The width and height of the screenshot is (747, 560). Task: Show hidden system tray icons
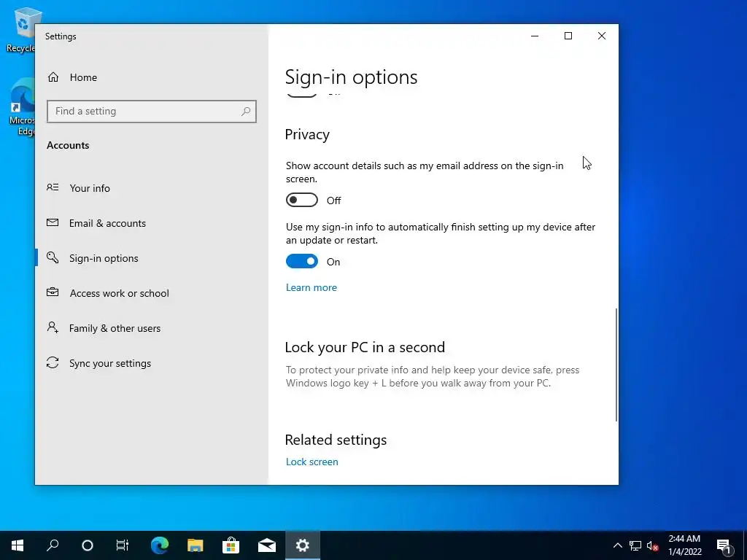[617, 545]
